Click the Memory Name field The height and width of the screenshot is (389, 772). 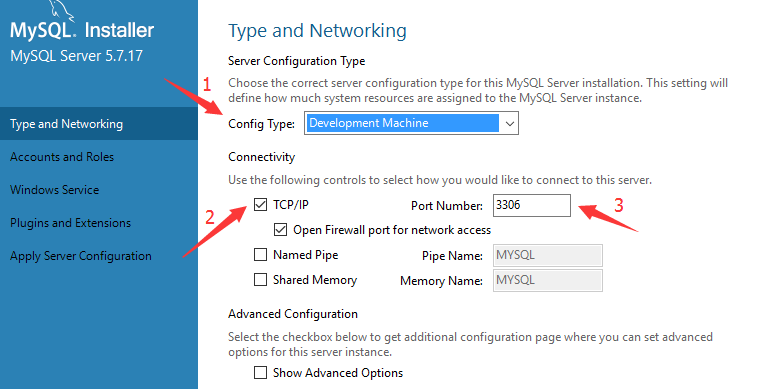click(547, 280)
